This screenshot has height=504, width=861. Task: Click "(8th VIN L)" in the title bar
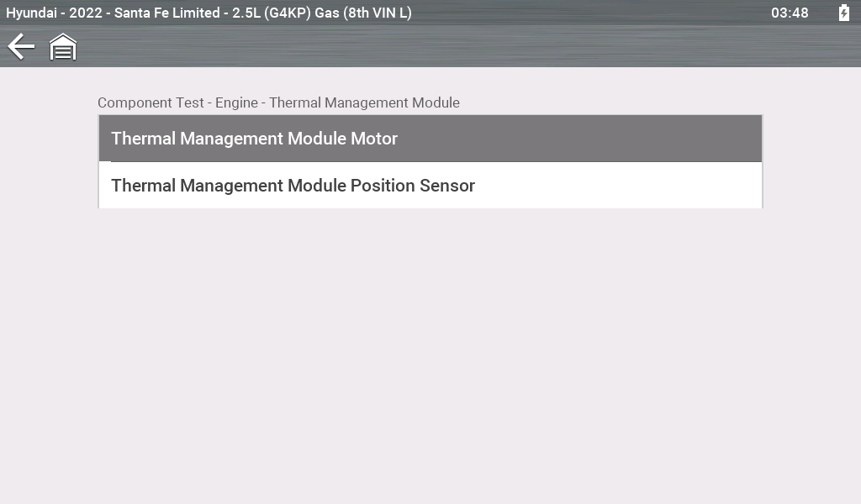377,13
